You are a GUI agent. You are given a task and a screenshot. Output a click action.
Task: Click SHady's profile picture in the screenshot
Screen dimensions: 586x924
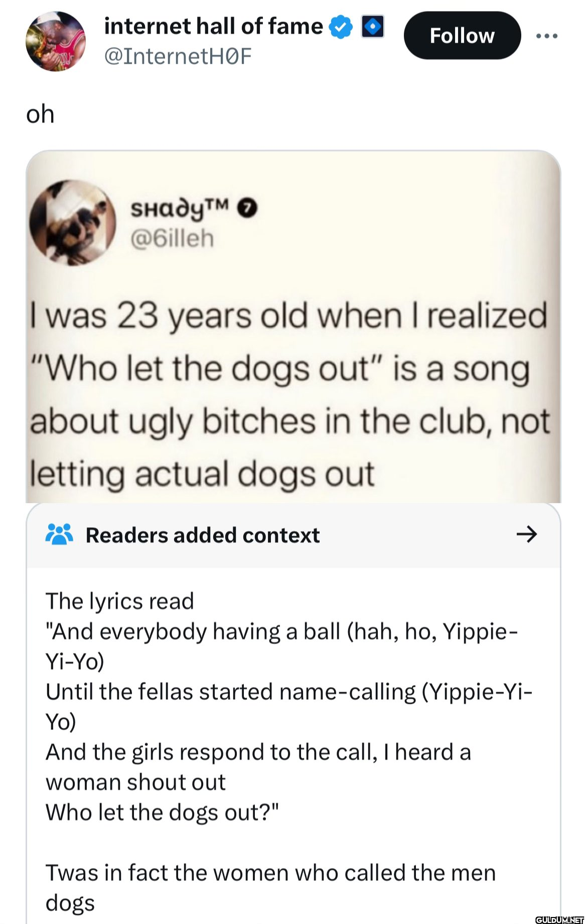(72, 222)
